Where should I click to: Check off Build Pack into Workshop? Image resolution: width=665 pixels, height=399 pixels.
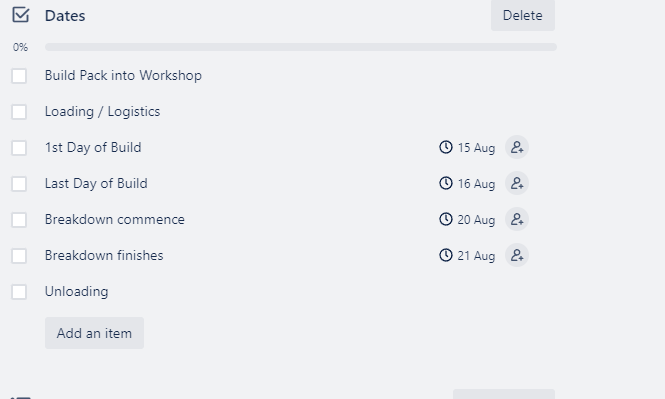tap(19, 76)
